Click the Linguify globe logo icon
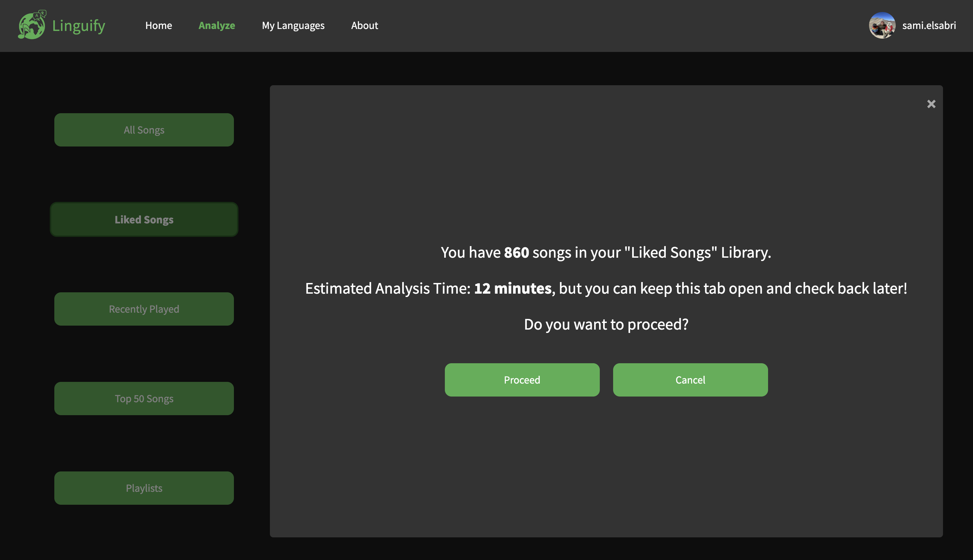This screenshot has width=973, height=560. (x=32, y=25)
